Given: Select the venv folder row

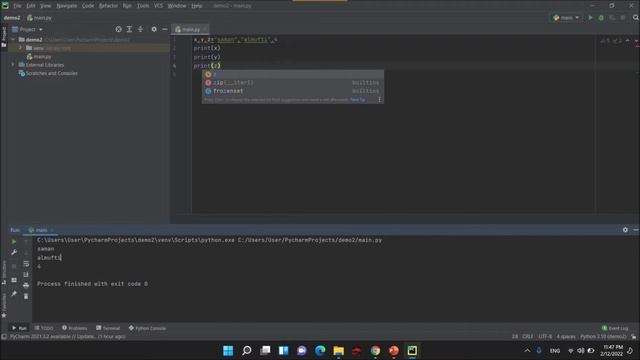Looking at the screenshot, I should (x=88, y=48).
